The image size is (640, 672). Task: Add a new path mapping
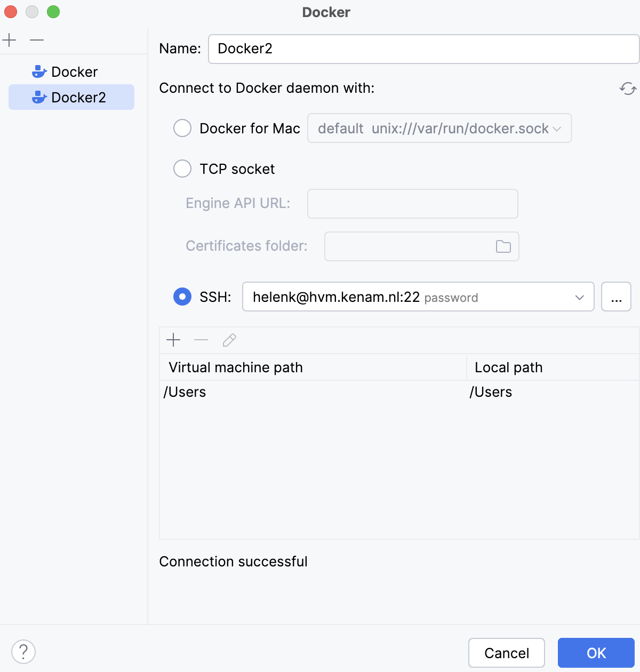pyautogui.click(x=173, y=340)
